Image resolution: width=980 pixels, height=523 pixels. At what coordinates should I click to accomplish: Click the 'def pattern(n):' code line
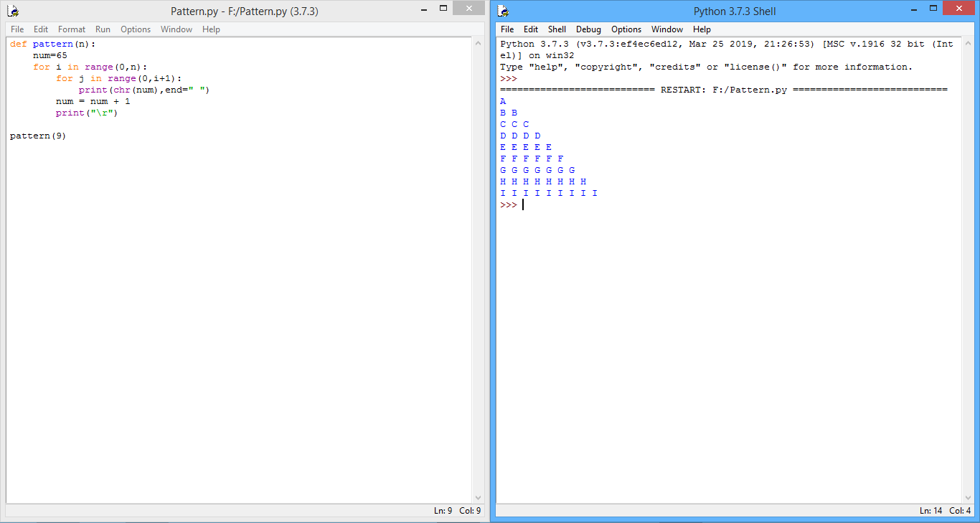point(52,44)
